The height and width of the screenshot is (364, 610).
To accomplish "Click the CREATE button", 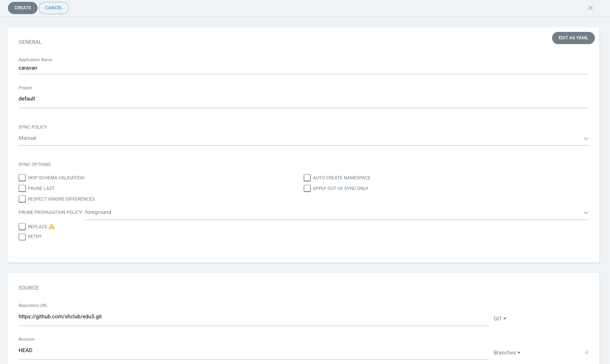I will pyautogui.click(x=23, y=8).
